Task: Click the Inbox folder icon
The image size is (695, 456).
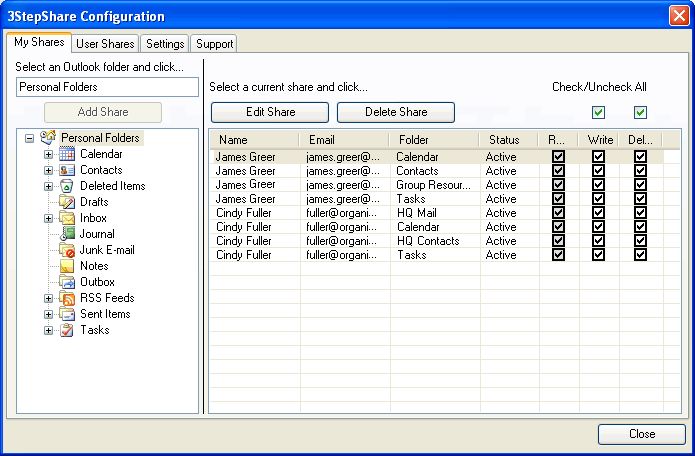Action: (x=67, y=218)
